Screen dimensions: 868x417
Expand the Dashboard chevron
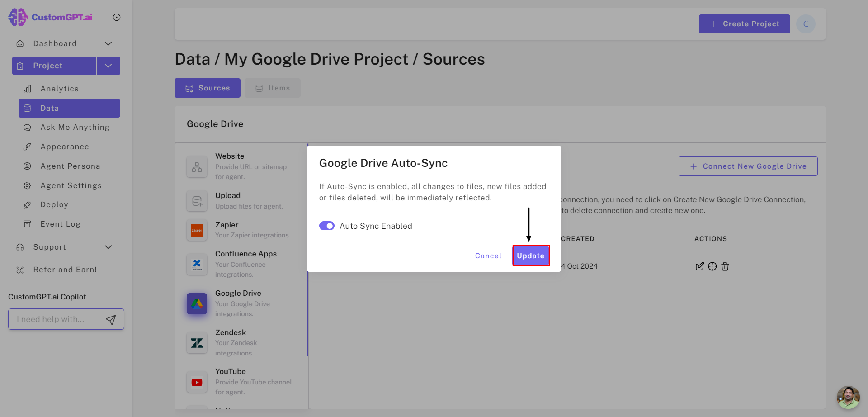click(x=108, y=43)
